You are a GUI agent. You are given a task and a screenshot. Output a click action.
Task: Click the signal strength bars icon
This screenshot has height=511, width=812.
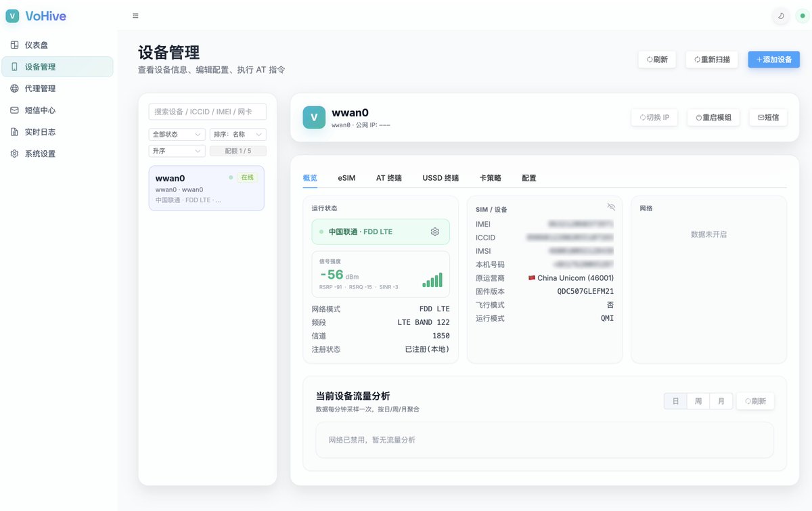click(x=432, y=280)
